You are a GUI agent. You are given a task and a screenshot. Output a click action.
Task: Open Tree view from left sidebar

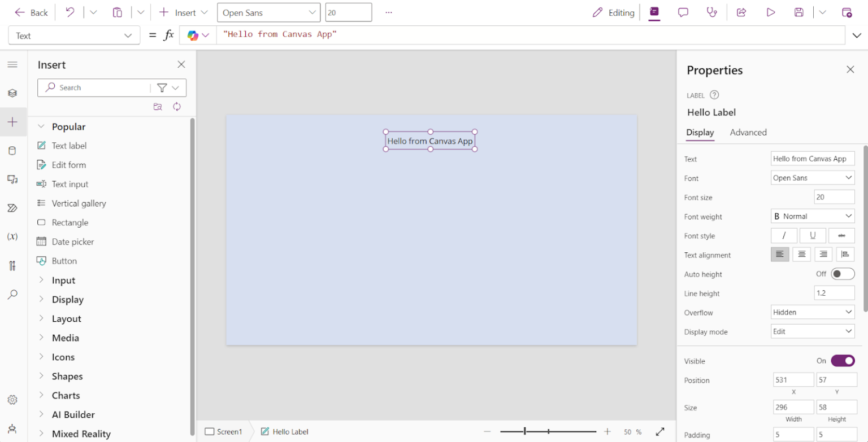(x=12, y=93)
